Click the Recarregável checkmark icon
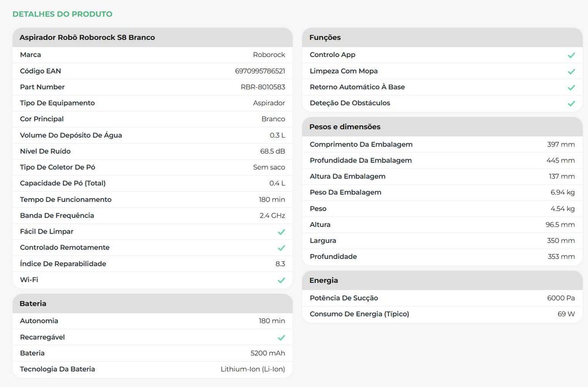 point(281,338)
